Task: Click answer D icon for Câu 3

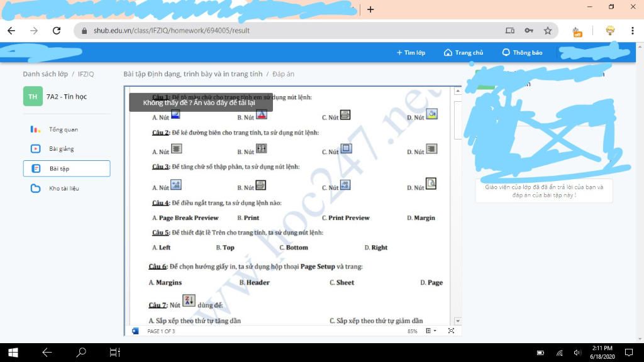Action: [x=431, y=184]
